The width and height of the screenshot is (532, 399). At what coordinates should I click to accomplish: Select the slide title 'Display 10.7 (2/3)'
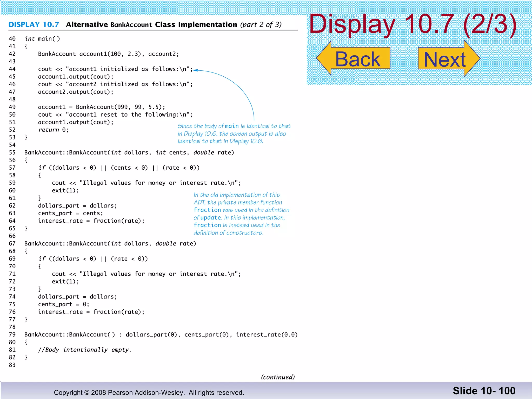point(413,24)
